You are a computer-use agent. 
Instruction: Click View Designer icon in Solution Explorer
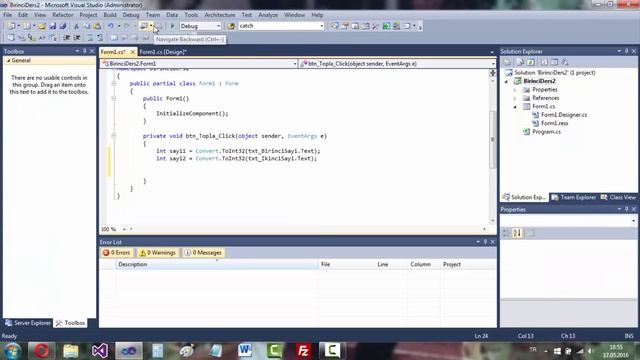tap(554, 62)
